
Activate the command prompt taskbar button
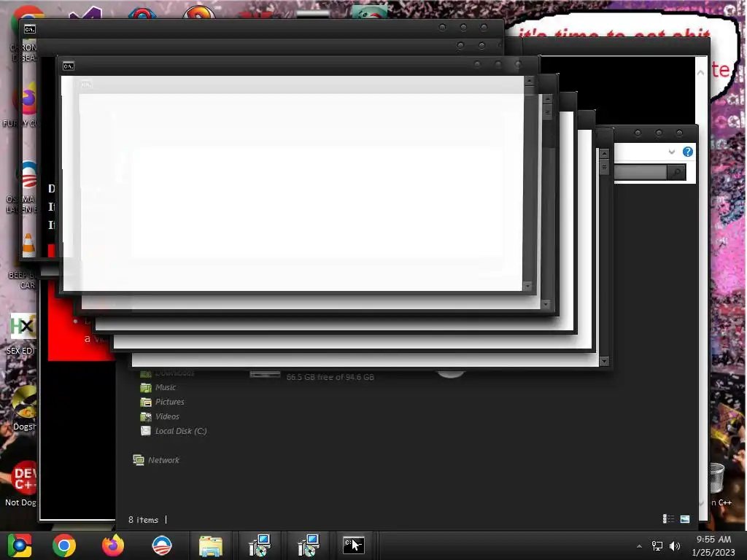pos(354,545)
